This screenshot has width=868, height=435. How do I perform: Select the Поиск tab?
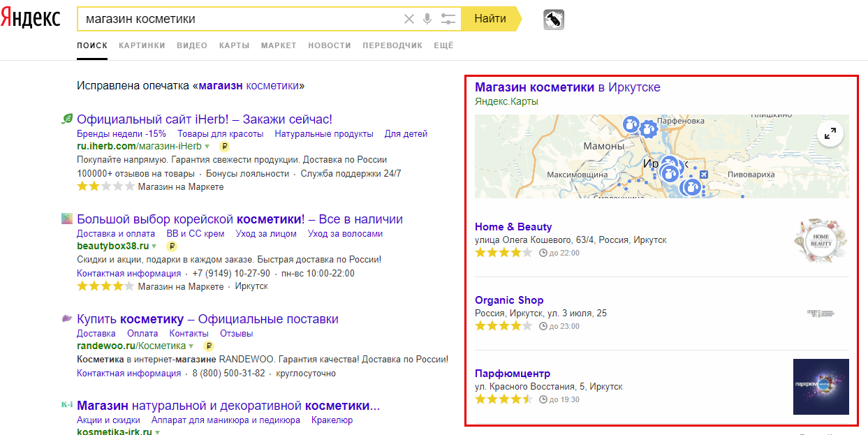tap(92, 45)
